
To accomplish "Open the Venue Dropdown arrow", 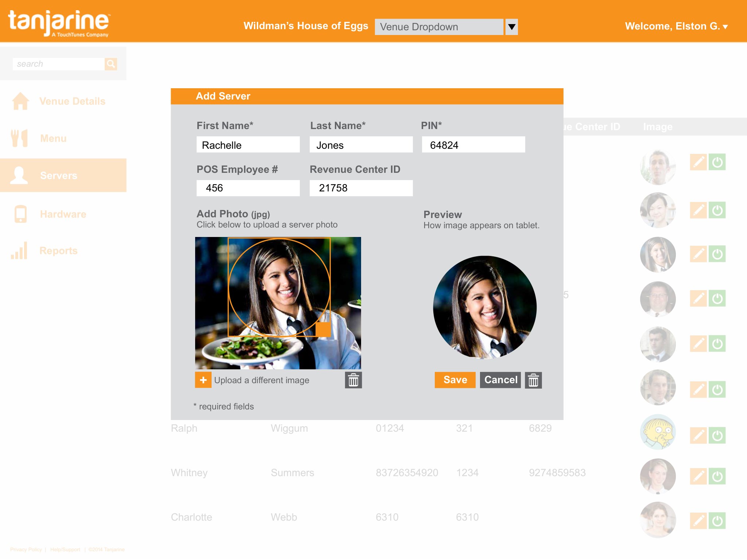I will pos(512,27).
